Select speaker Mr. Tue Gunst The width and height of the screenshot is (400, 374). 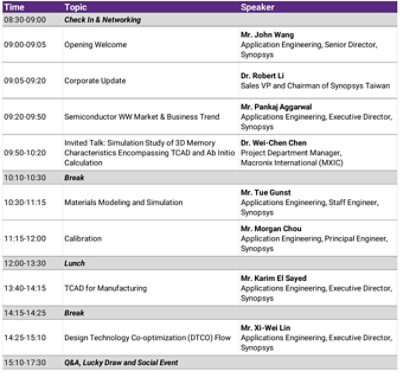[x=266, y=192]
